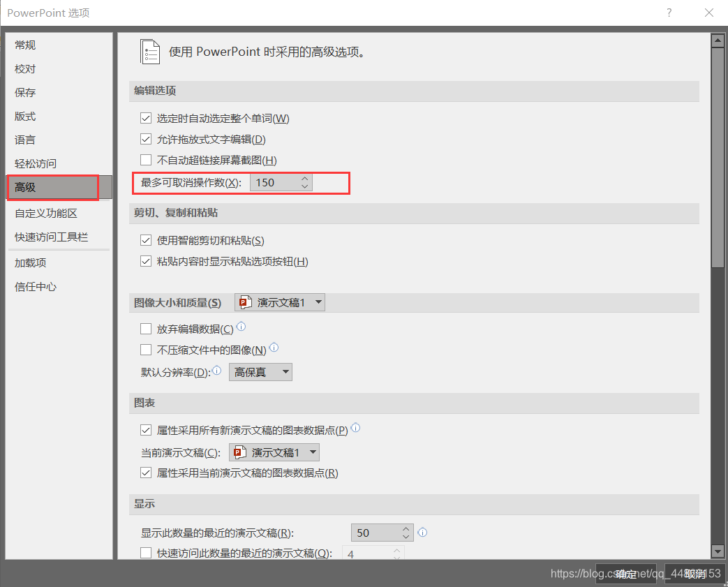The image size is (728, 587).
Task: Open 图像大小和质量 presentation dropdown
Action: coord(279,302)
